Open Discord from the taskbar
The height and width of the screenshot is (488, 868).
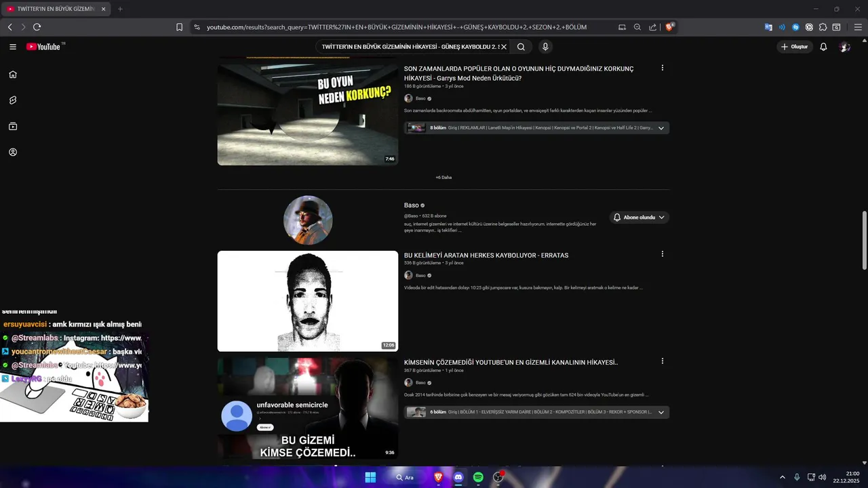[458, 477]
